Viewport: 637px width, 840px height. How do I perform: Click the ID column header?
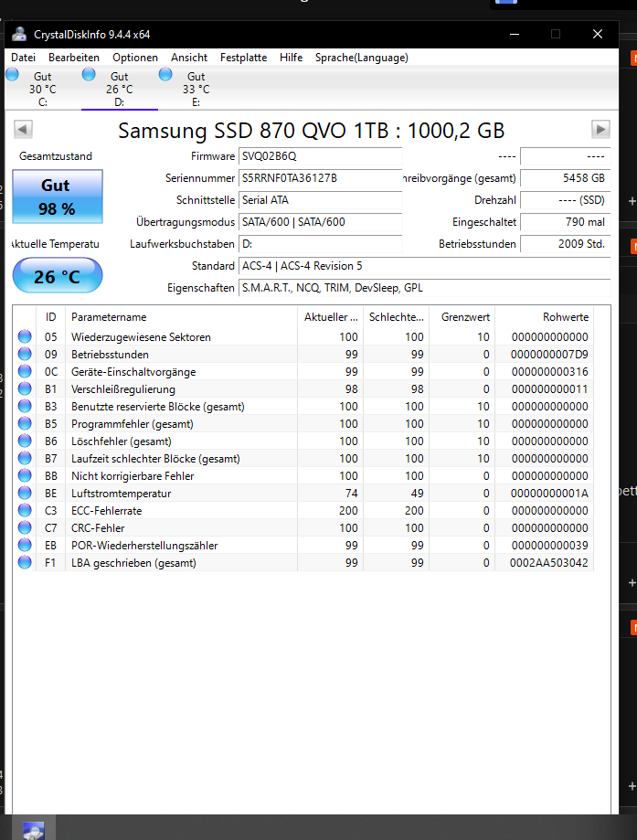coord(51,317)
